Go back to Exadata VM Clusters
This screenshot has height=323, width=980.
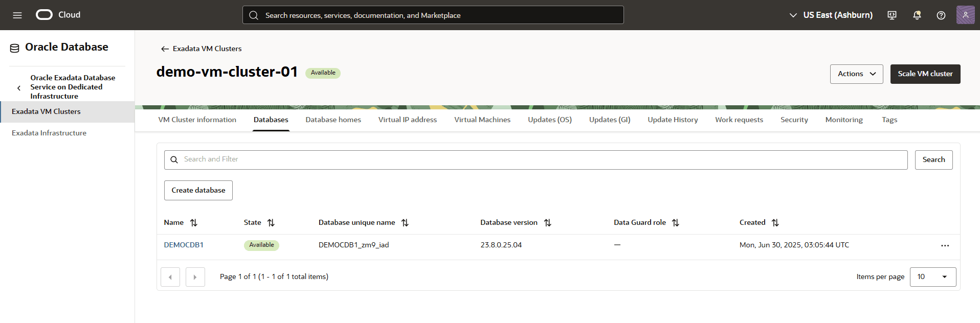[x=201, y=49]
